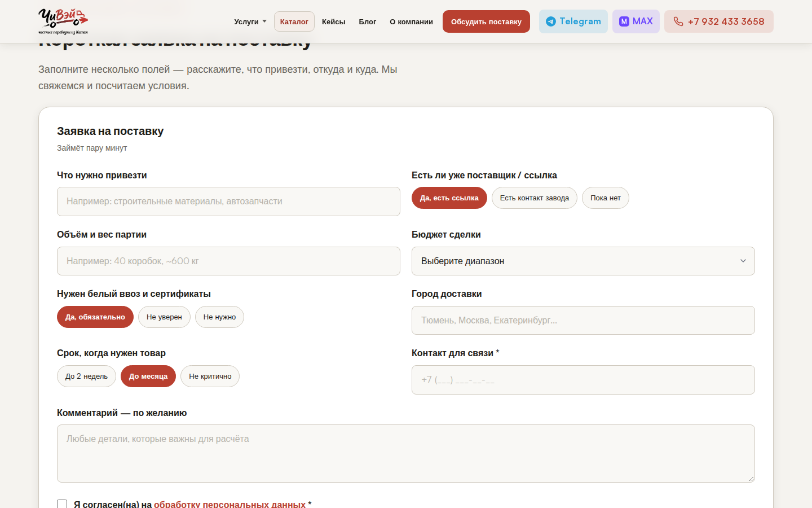Go to the Кейсы section
The width and height of the screenshot is (812, 508).
[x=333, y=21]
